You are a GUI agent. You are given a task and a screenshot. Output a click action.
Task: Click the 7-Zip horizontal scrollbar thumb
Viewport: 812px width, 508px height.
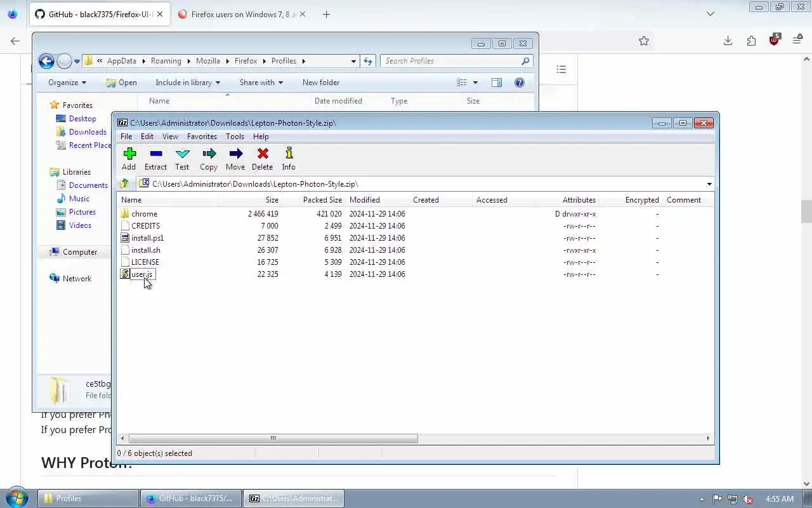coord(273,438)
